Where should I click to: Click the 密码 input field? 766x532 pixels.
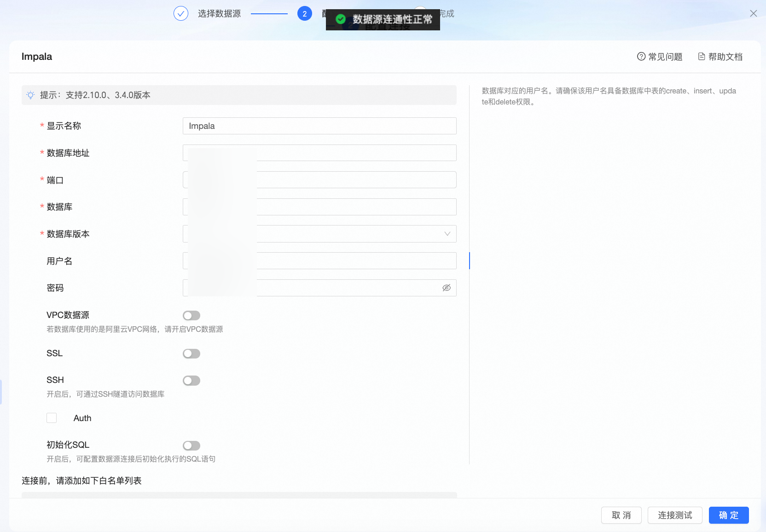319,288
